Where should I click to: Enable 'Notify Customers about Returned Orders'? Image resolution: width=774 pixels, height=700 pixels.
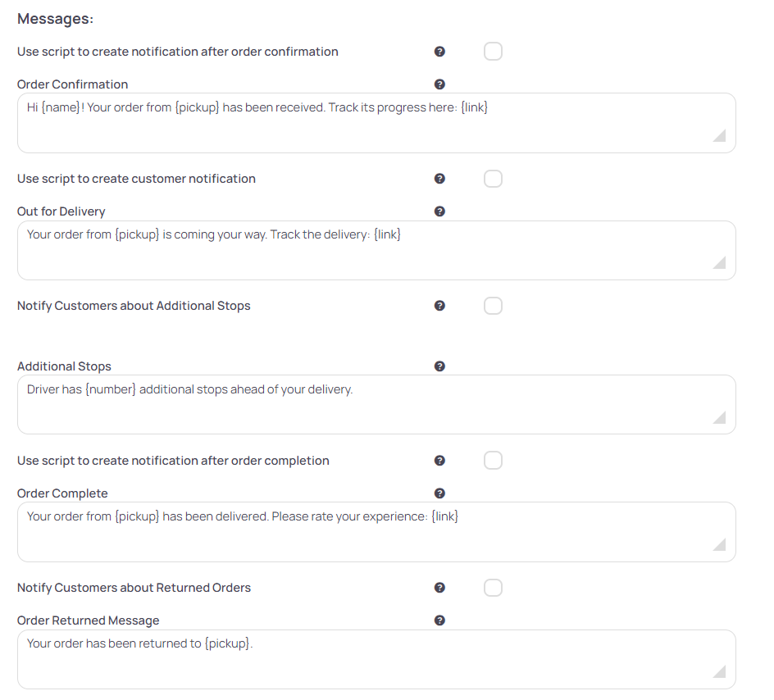pos(493,588)
